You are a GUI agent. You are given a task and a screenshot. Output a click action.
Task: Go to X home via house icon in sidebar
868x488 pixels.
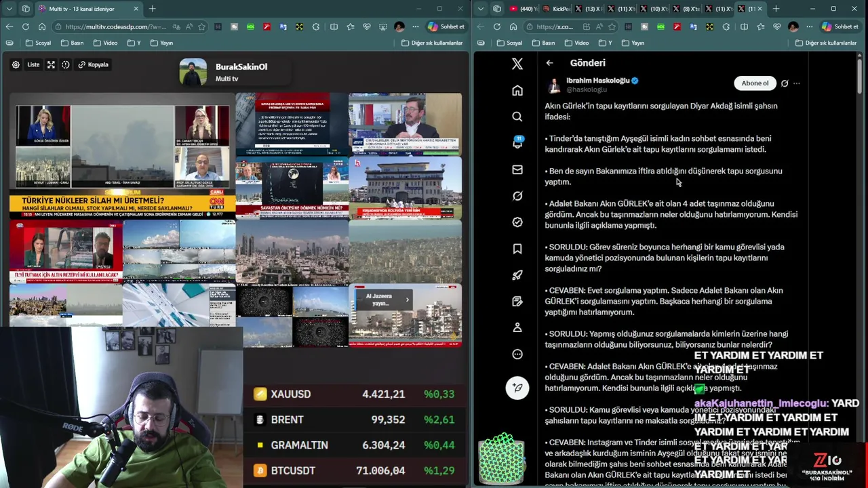point(517,90)
